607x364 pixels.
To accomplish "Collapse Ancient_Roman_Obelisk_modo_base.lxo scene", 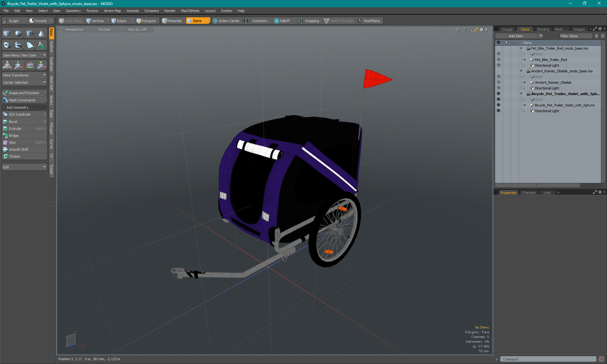I will click(x=521, y=71).
